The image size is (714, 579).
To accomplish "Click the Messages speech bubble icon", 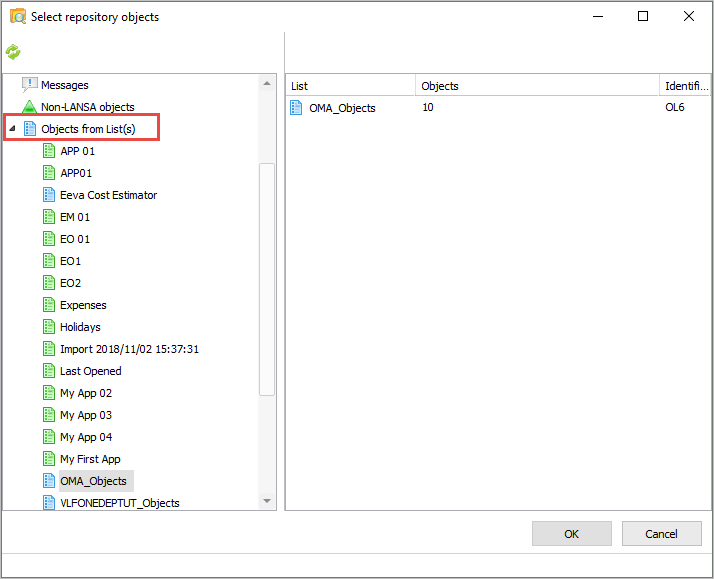I will click(30, 85).
